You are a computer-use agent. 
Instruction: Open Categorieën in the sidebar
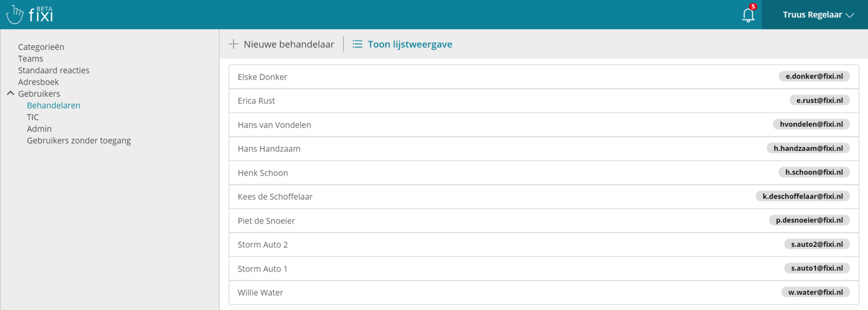pyautogui.click(x=41, y=47)
